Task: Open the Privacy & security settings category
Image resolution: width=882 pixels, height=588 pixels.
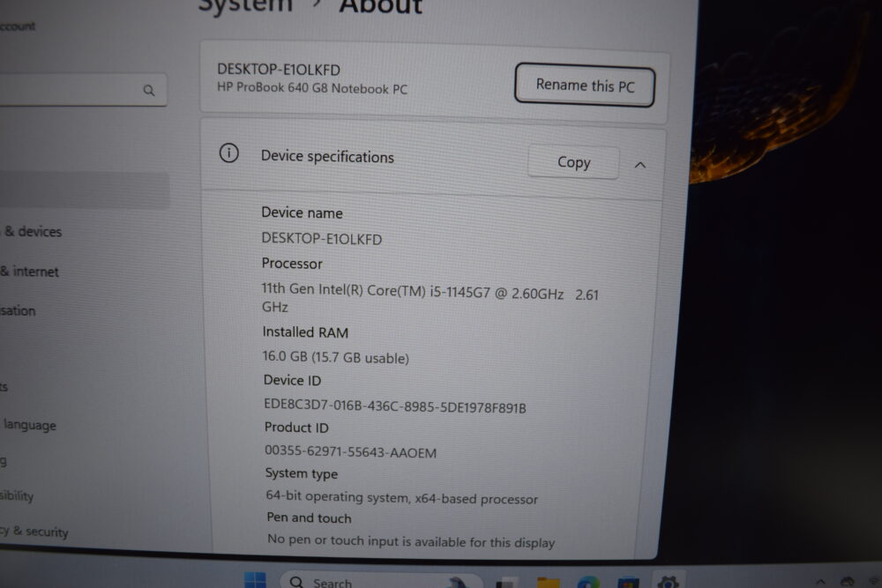Action: pos(34,531)
